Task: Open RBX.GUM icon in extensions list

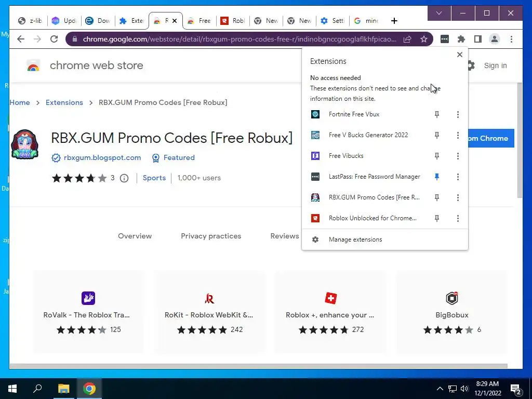Action: (315, 197)
